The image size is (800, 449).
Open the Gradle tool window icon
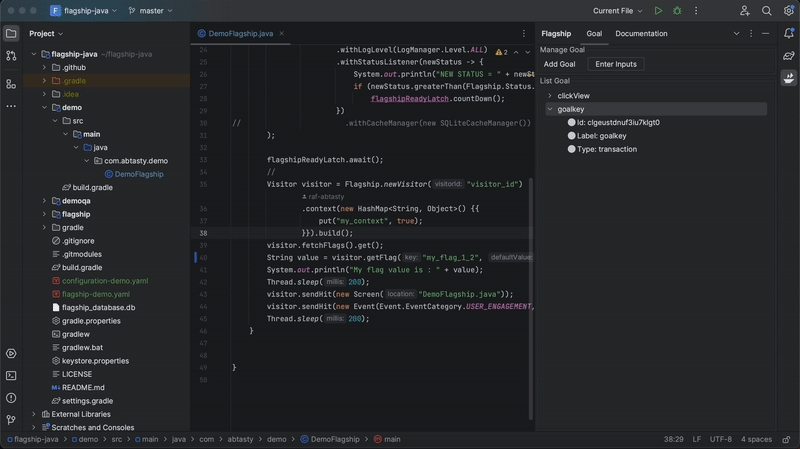point(788,56)
